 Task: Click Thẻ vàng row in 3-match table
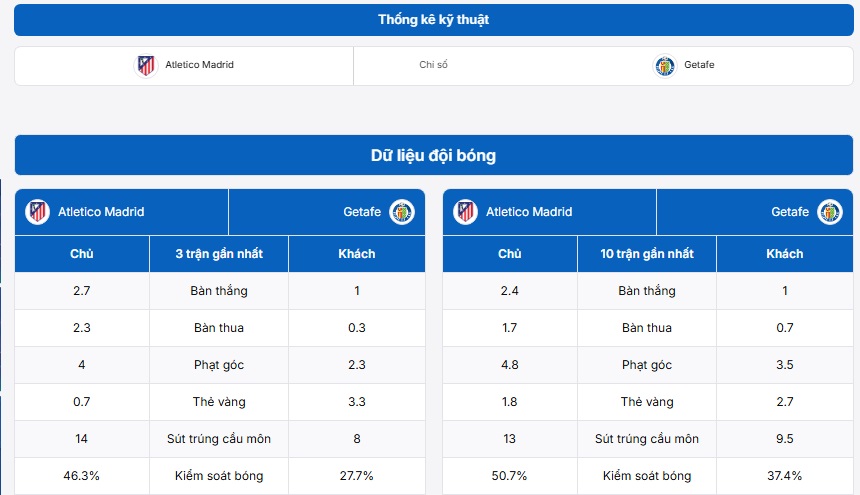tap(219, 402)
